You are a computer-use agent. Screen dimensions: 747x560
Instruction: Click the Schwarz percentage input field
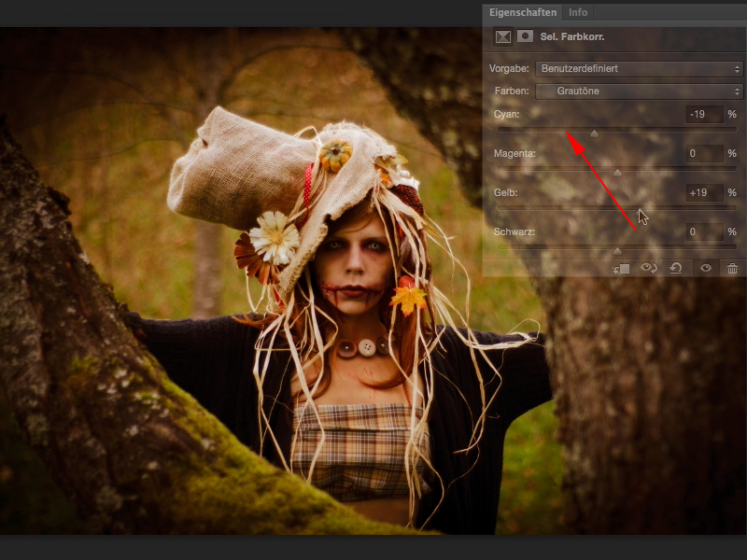(705, 231)
